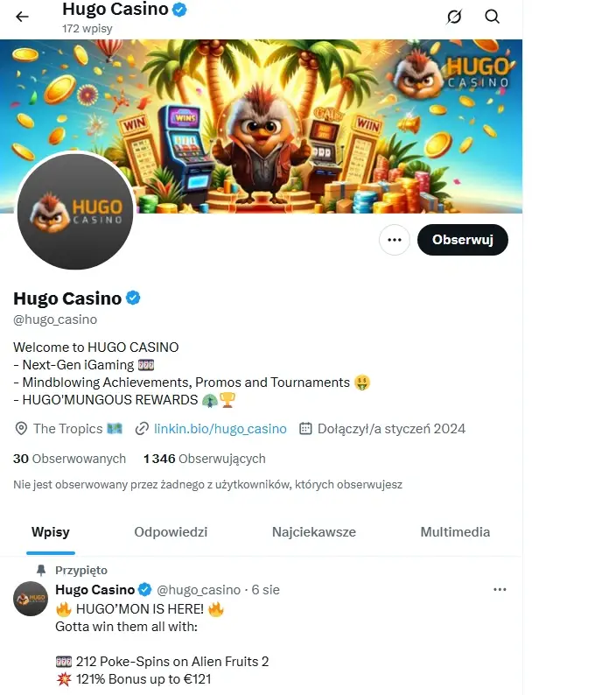
Task: Expand the pinned post's three-dot options menu
Action: [x=500, y=589]
